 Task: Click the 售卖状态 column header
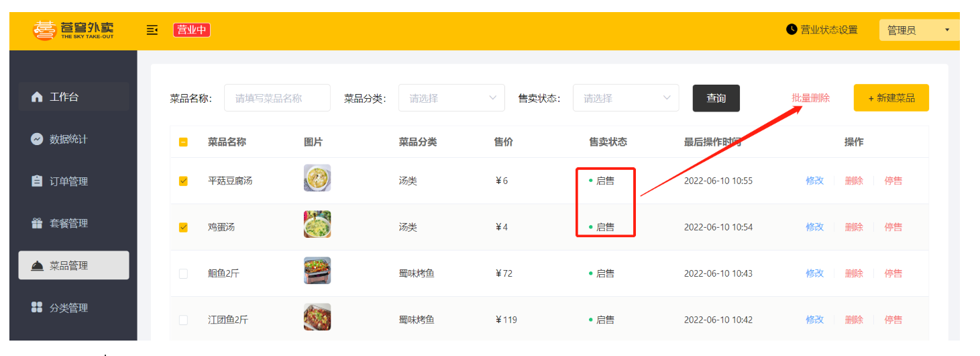[x=608, y=142]
